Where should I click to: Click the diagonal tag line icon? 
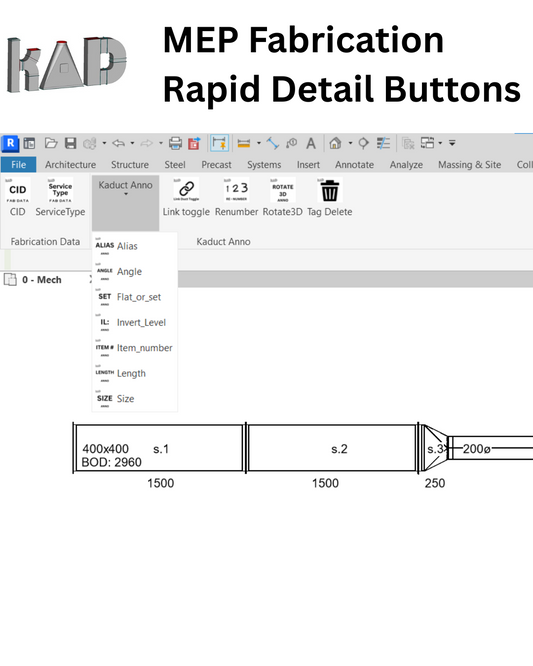(272, 143)
